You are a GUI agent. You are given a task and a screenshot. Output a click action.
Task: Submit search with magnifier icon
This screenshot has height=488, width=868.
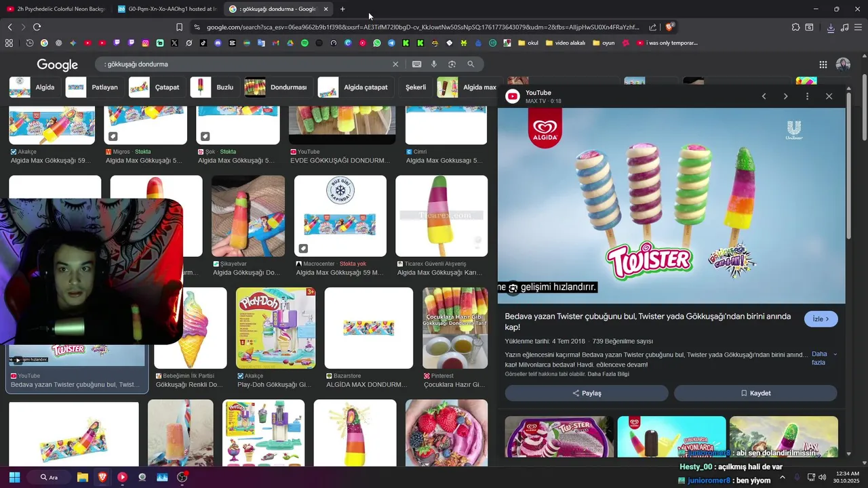click(471, 64)
